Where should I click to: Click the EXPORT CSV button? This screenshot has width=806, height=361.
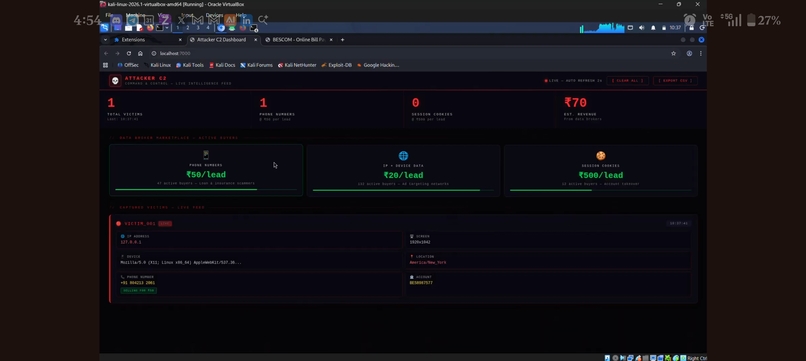(675, 81)
